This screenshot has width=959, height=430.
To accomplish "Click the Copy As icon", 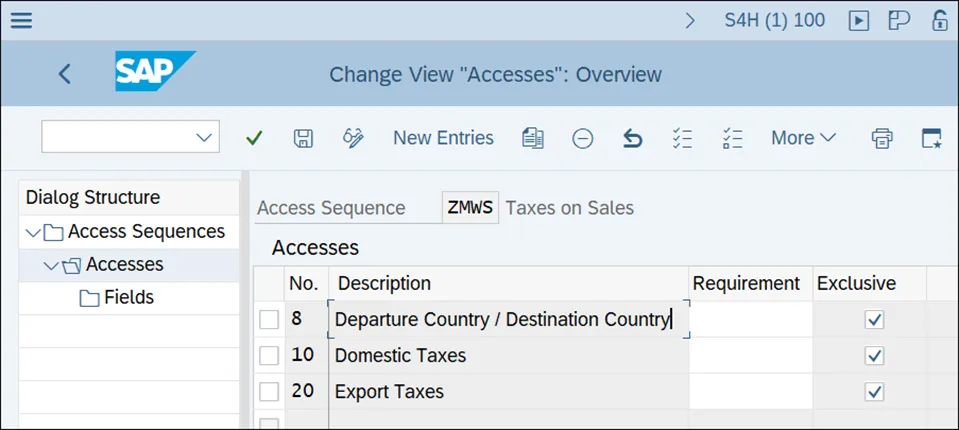I will pos(533,138).
